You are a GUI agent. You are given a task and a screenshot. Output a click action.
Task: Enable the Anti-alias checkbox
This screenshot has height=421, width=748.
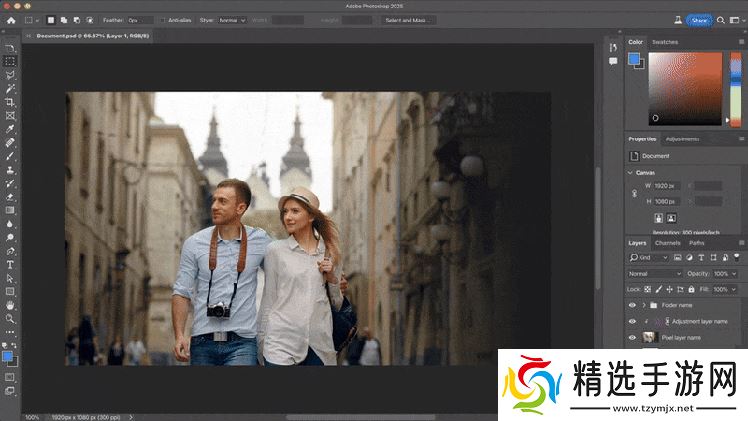point(162,19)
